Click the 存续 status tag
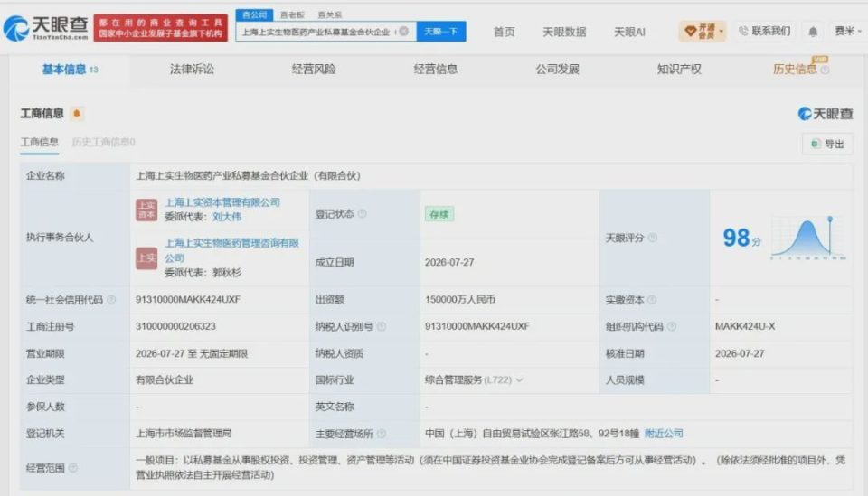Image resolution: width=868 pixels, height=496 pixels. tap(439, 214)
